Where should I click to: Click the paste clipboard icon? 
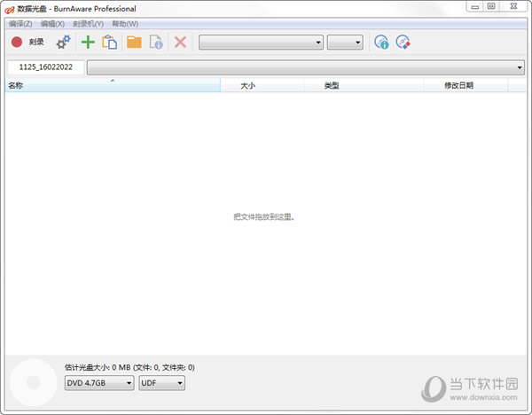click(110, 42)
